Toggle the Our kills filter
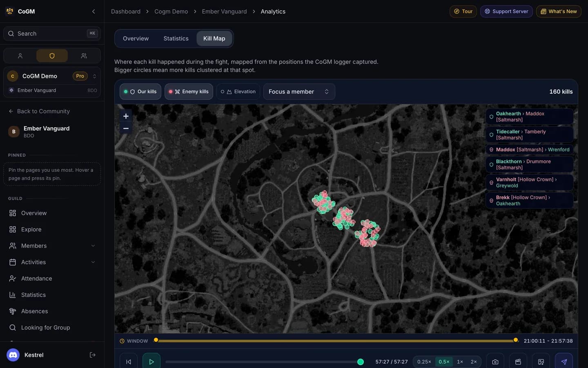 click(x=140, y=92)
